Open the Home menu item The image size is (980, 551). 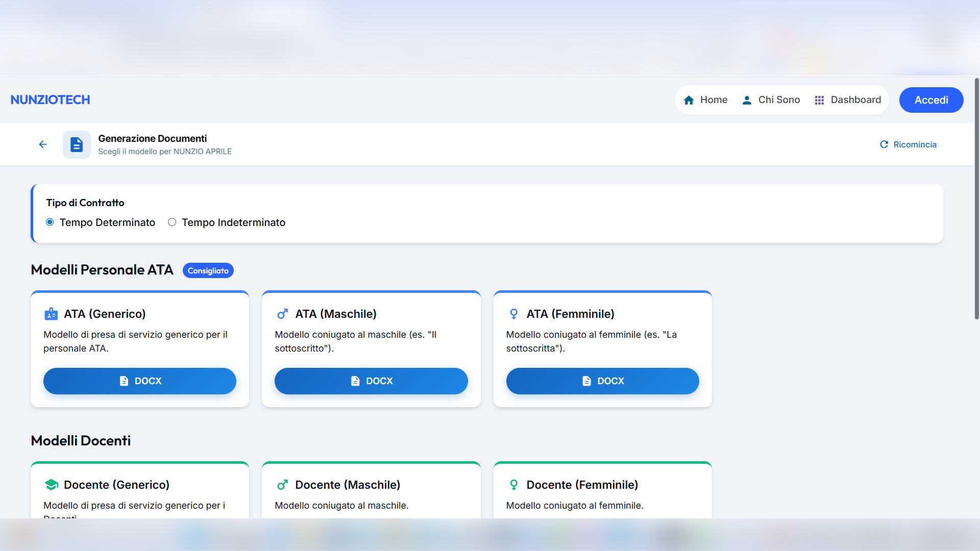click(705, 100)
